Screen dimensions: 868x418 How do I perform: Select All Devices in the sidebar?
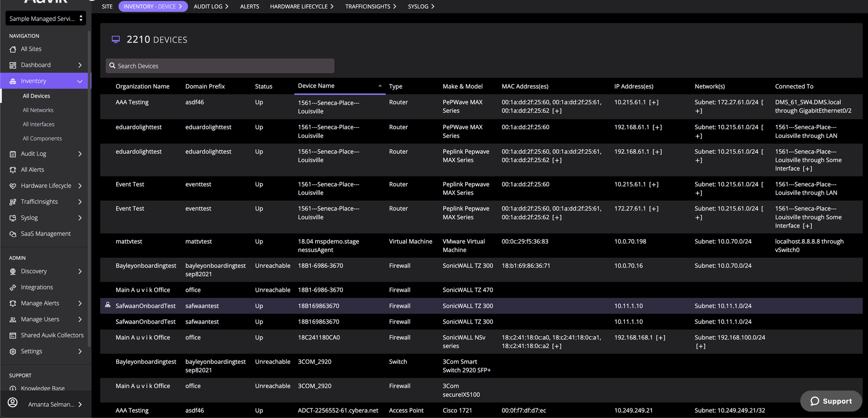click(37, 96)
